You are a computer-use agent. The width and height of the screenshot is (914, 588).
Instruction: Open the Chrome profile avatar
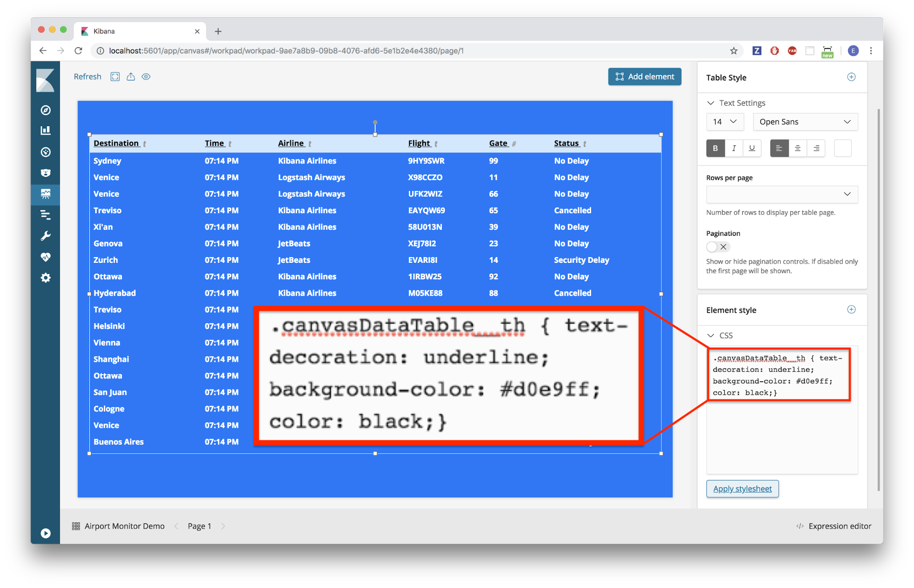coord(853,51)
